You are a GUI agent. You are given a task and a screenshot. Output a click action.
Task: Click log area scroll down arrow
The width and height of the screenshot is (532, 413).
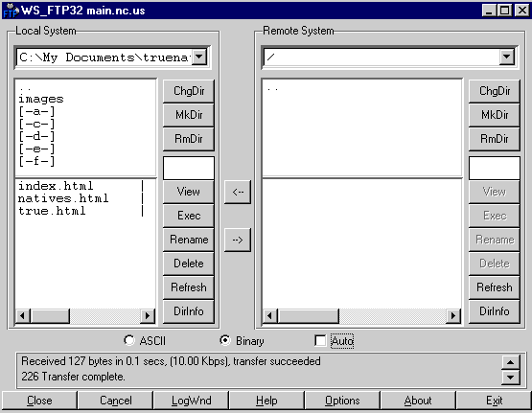coord(510,377)
